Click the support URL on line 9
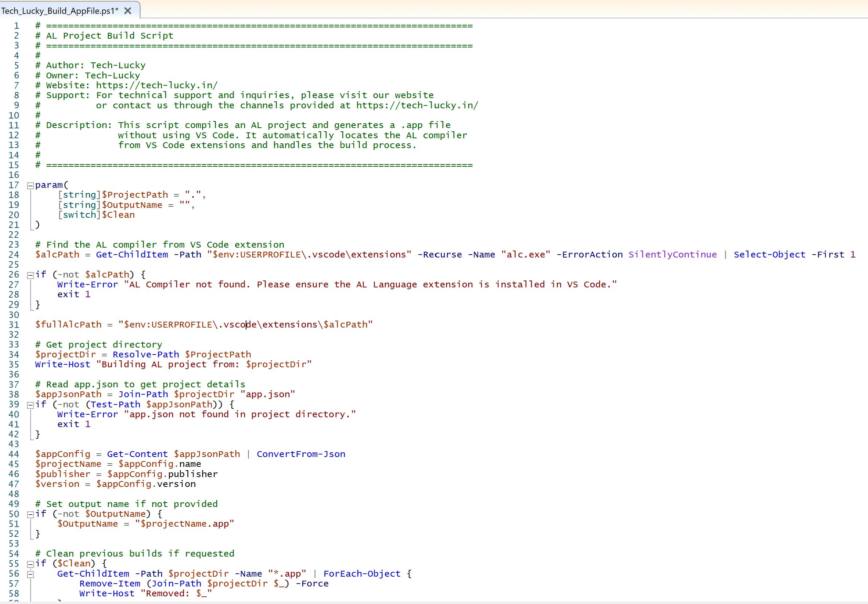 point(417,105)
